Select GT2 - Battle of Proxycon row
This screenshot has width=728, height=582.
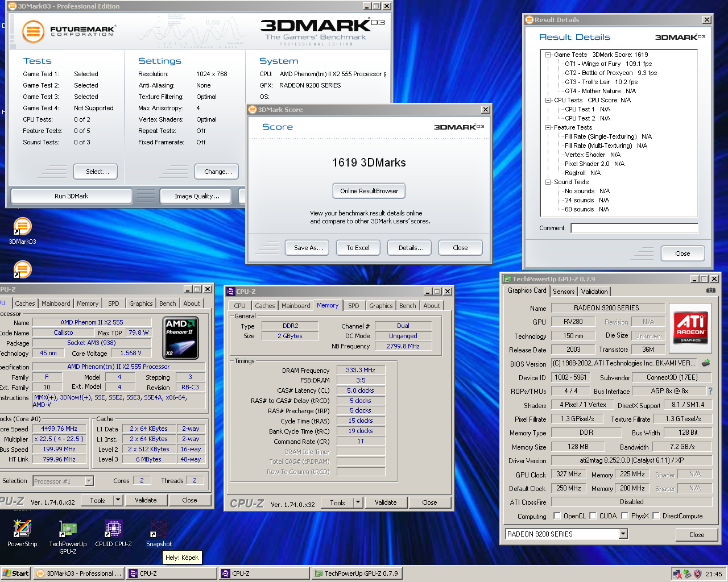click(610, 73)
